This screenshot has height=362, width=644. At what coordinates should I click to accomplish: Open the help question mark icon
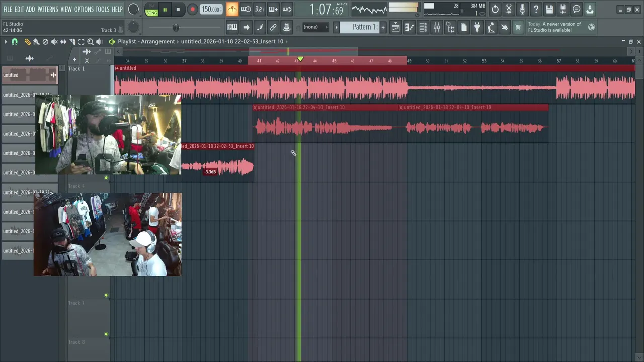pyautogui.click(x=536, y=9)
